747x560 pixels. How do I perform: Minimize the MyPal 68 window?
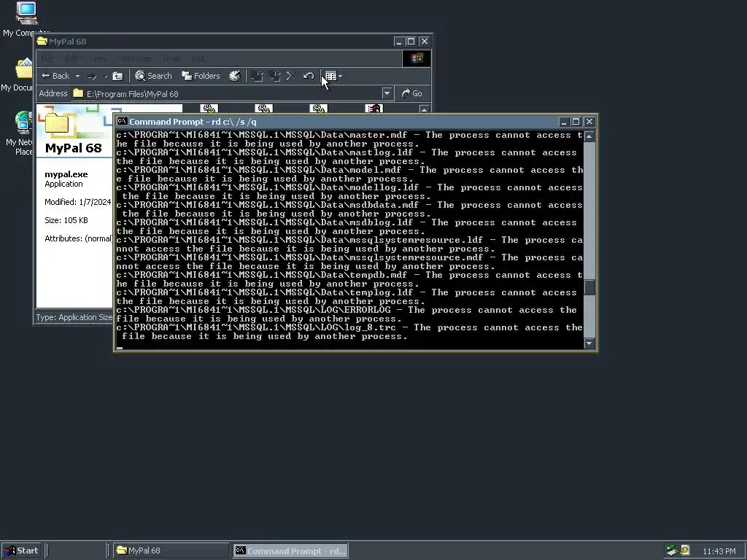[x=399, y=42]
